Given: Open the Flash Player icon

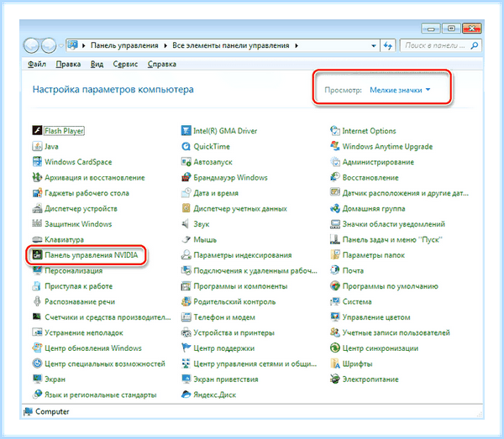Looking at the screenshot, I should tap(37, 131).
